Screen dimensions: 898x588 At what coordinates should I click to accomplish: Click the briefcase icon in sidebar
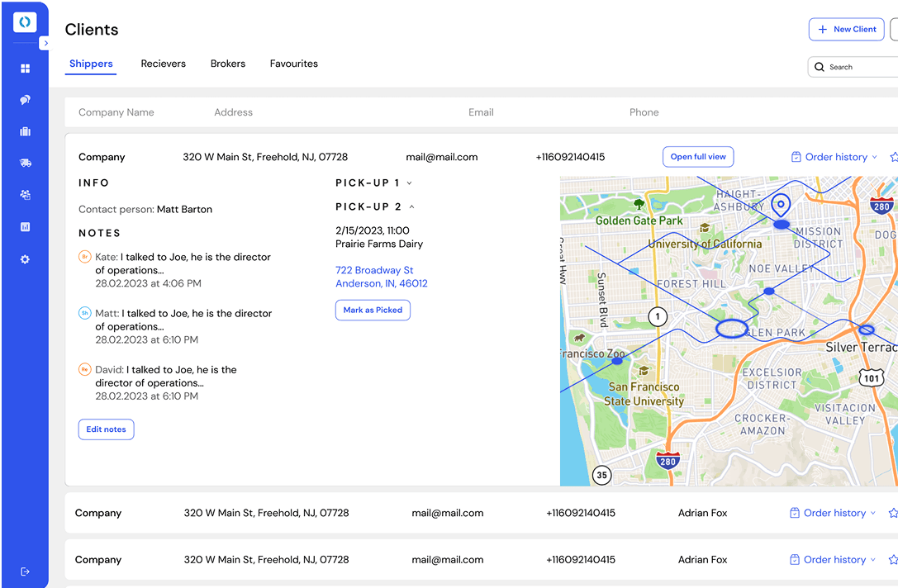(x=25, y=131)
